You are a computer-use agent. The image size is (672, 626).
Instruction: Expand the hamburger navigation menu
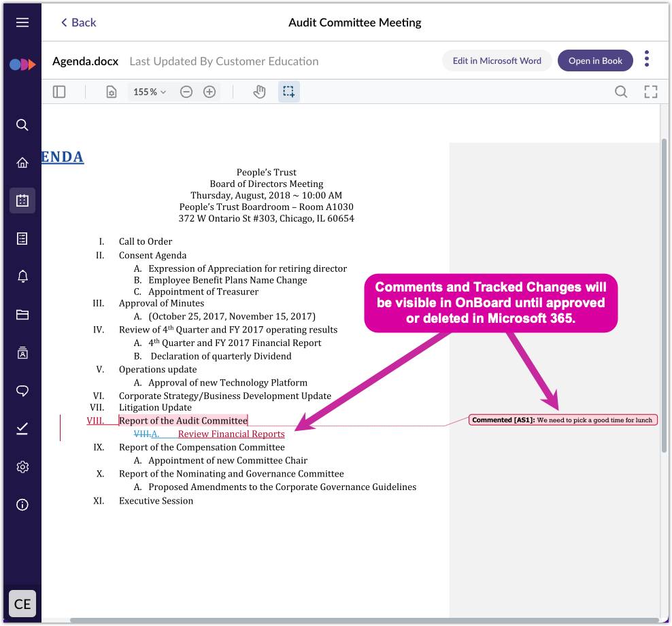tap(22, 22)
